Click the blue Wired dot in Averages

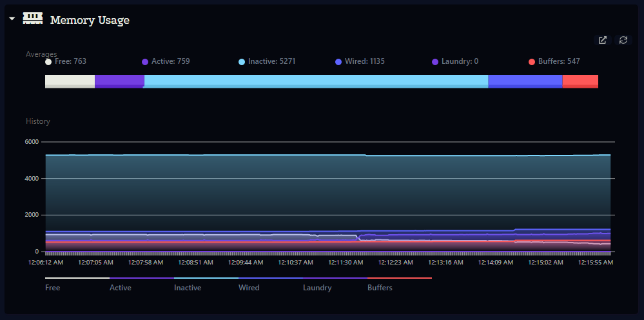tap(338, 62)
